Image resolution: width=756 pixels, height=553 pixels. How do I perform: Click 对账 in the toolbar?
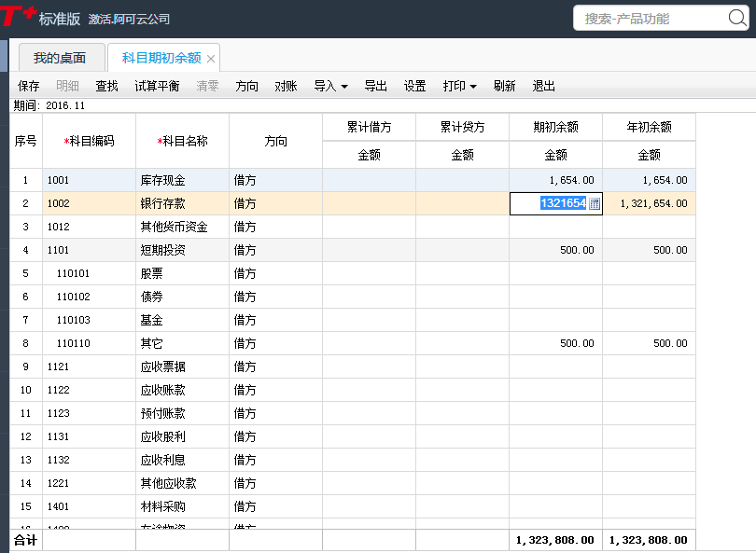point(286,86)
